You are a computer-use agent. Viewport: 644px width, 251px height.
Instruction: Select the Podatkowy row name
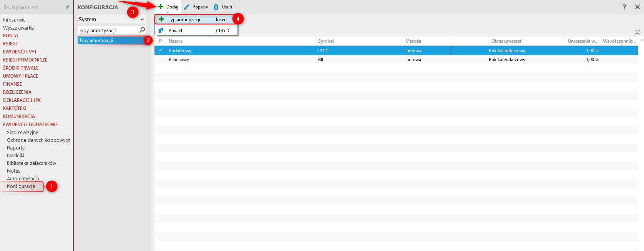click(x=180, y=50)
